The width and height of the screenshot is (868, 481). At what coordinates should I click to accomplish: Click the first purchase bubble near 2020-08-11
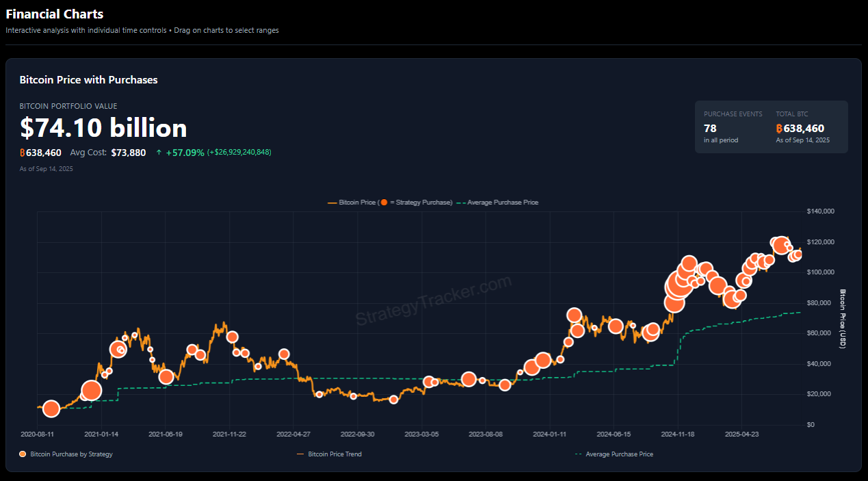click(51, 408)
